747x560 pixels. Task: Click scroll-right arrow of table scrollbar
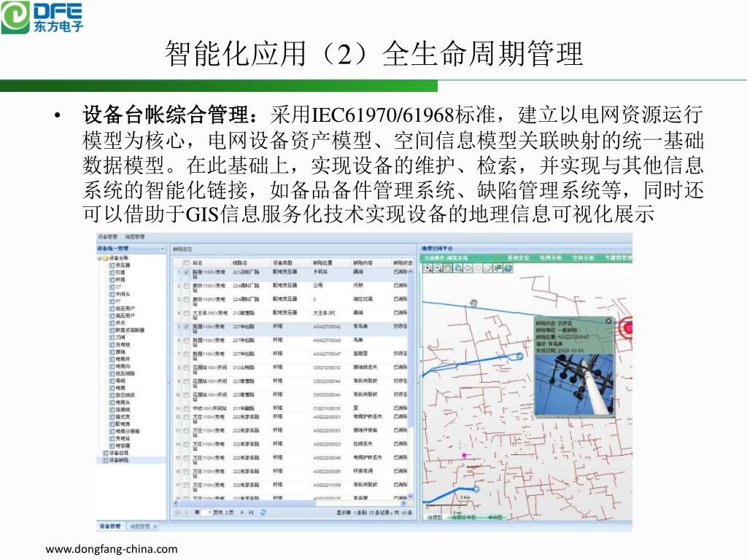[x=403, y=503]
